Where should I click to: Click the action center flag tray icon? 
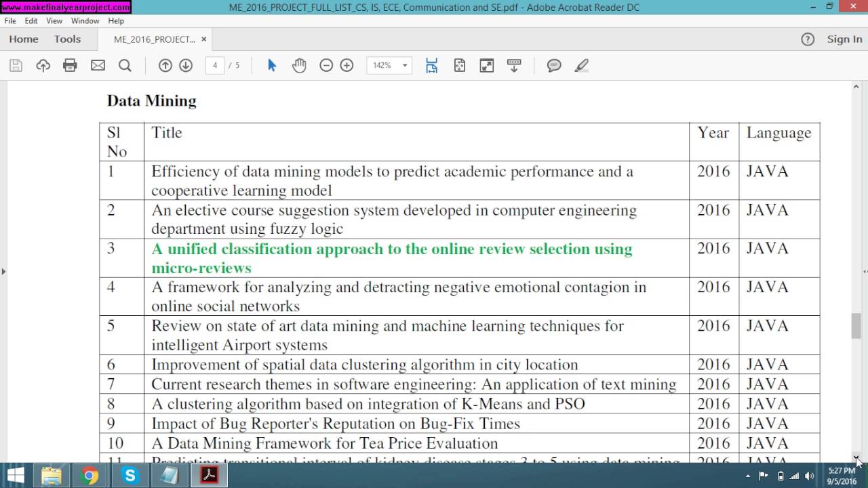[x=764, y=476]
